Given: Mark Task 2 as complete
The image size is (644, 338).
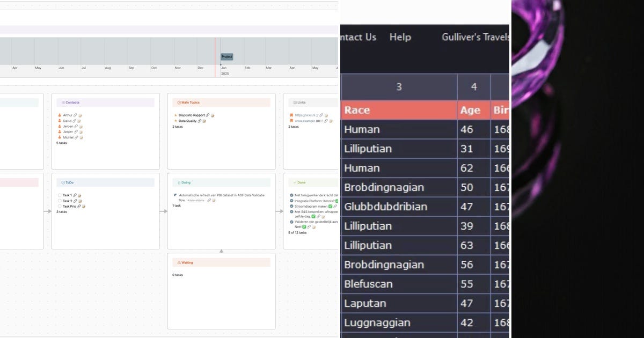Looking at the screenshot, I should (x=60, y=201).
